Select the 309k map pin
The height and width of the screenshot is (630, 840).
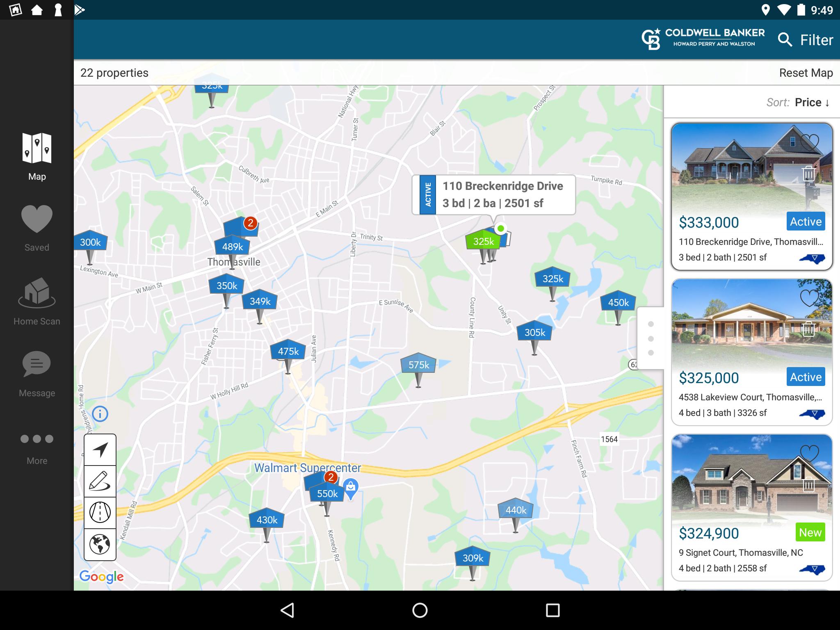click(x=472, y=558)
